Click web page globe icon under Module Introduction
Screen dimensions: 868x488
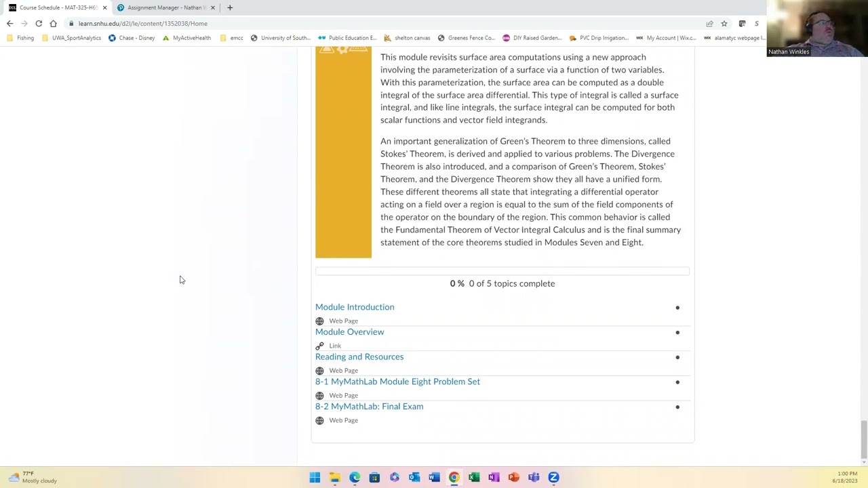tap(319, 321)
